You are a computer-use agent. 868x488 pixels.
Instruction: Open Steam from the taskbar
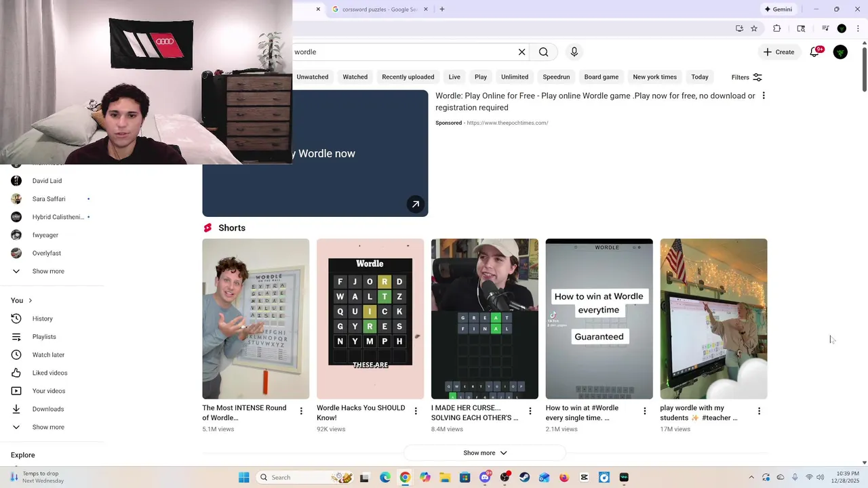pos(524,477)
